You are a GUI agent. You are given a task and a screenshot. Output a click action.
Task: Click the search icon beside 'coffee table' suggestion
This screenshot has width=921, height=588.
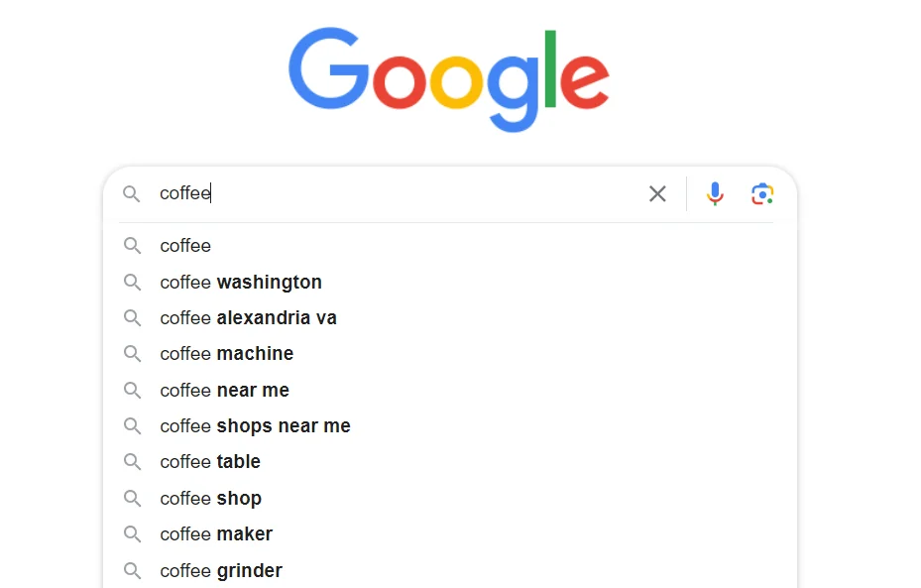132,461
